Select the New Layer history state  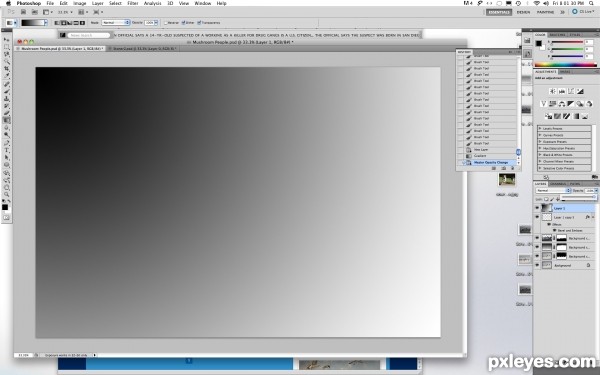pos(489,150)
